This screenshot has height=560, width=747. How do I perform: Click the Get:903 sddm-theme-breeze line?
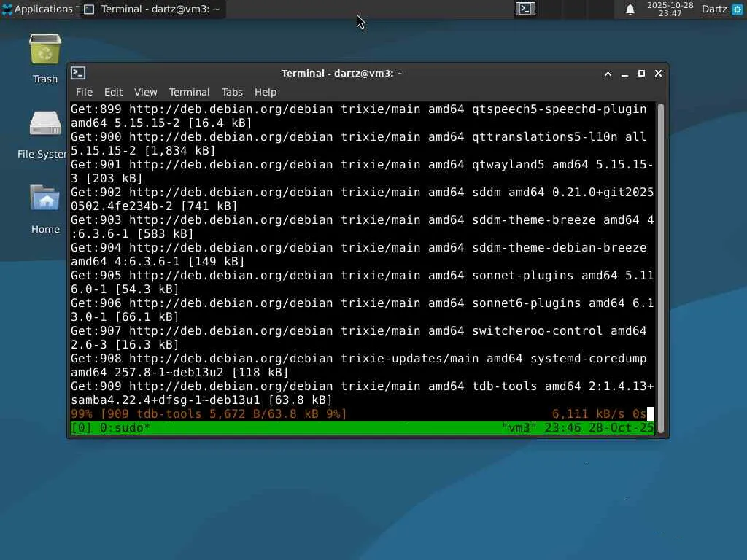(x=362, y=227)
